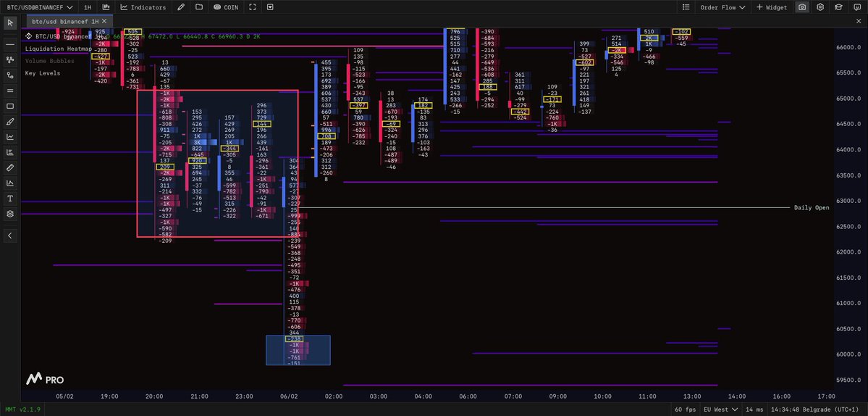This screenshot has width=868, height=416.
Task: Open the pencil drawing settings
Action: point(181,7)
